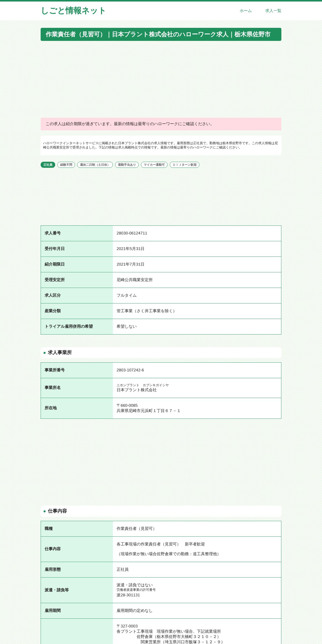This screenshot has width=322, height=644.
Task: Go to the ホーム navigation link
Action: point(246,11)
